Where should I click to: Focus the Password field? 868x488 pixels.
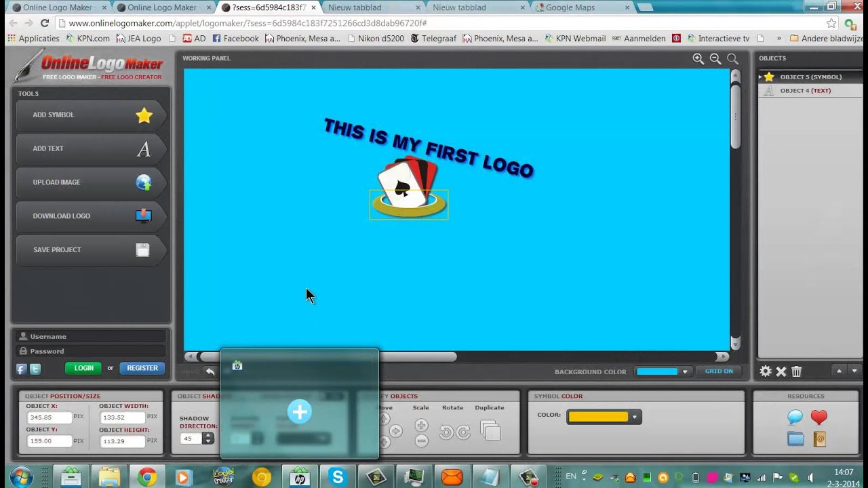(x=91, y=351)
